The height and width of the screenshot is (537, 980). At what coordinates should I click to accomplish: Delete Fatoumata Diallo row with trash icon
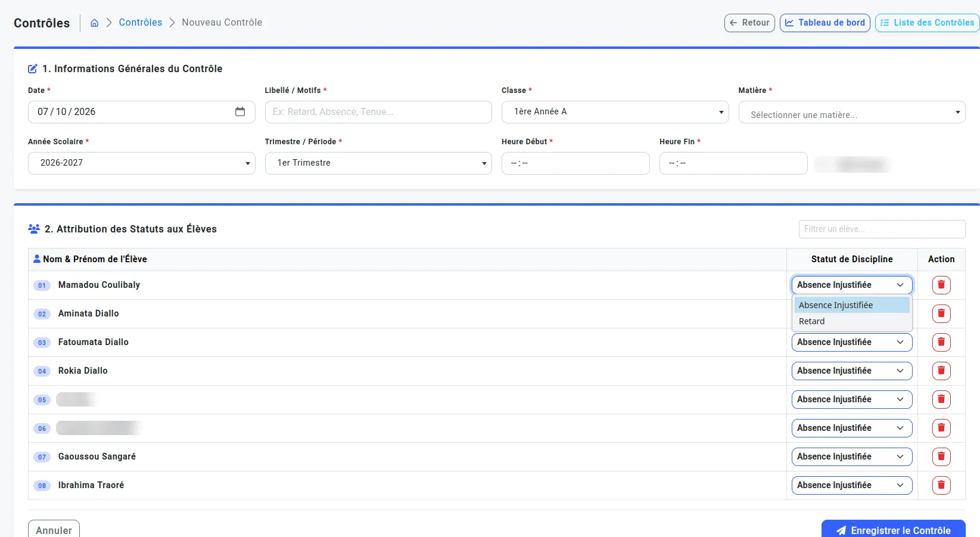tap(941, 342)
